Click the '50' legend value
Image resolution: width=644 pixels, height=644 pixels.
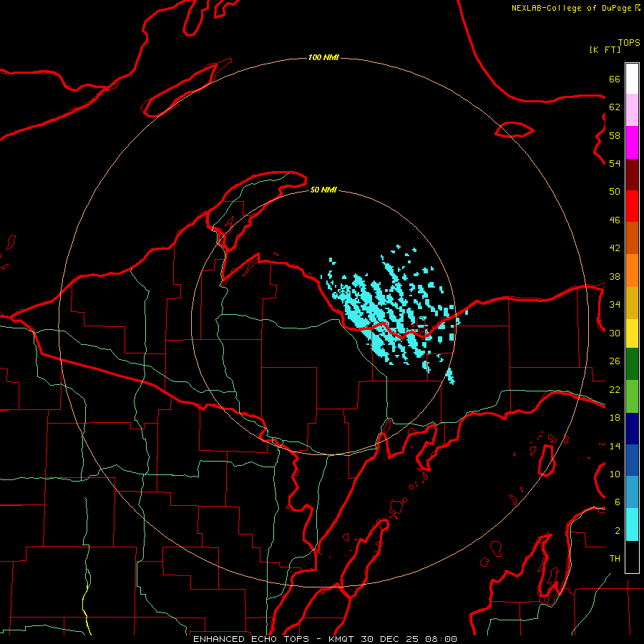615,192
